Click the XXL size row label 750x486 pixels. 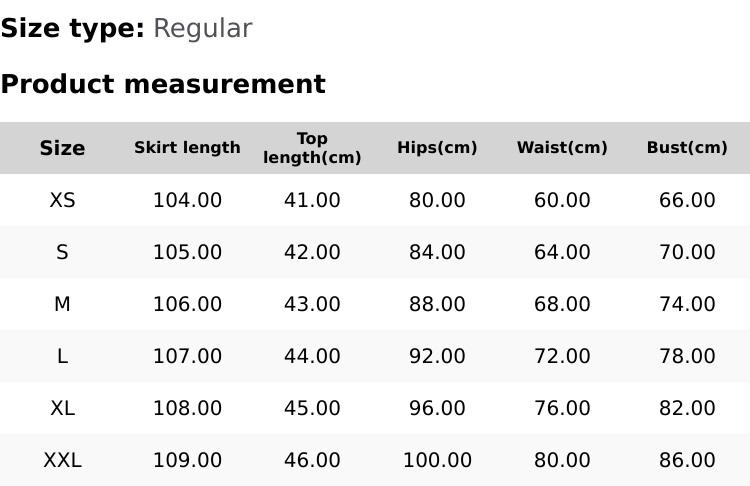pos(62,460)
